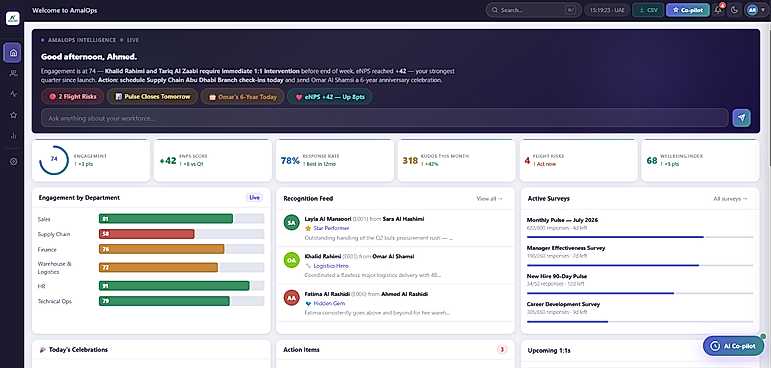
Task: Click the Warehouse & Logistics engagement bar
Action: coord(158,267)
